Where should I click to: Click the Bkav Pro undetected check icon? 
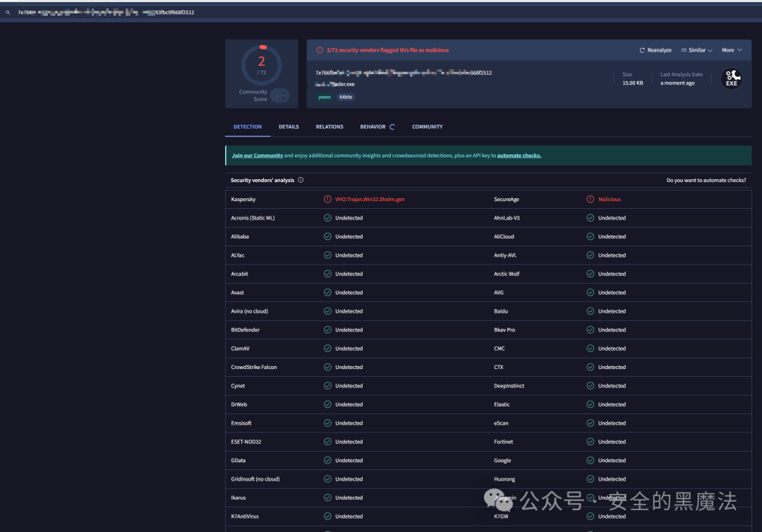pyautogui.click(x=590, y=330)
